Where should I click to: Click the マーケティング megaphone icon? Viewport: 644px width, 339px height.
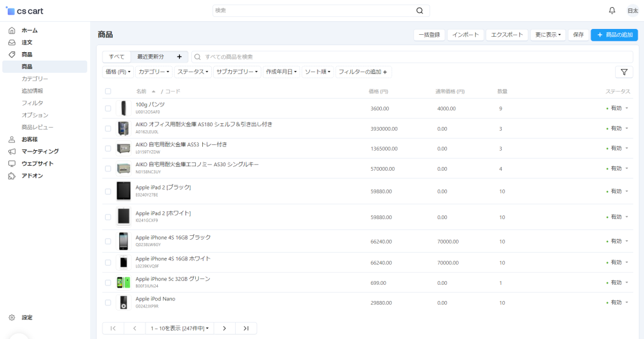pos(12,151)
